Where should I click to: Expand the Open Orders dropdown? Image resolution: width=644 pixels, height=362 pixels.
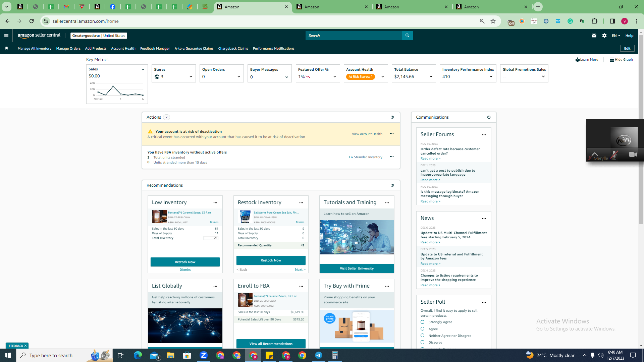pyautogui.click(x=239, y=77)
